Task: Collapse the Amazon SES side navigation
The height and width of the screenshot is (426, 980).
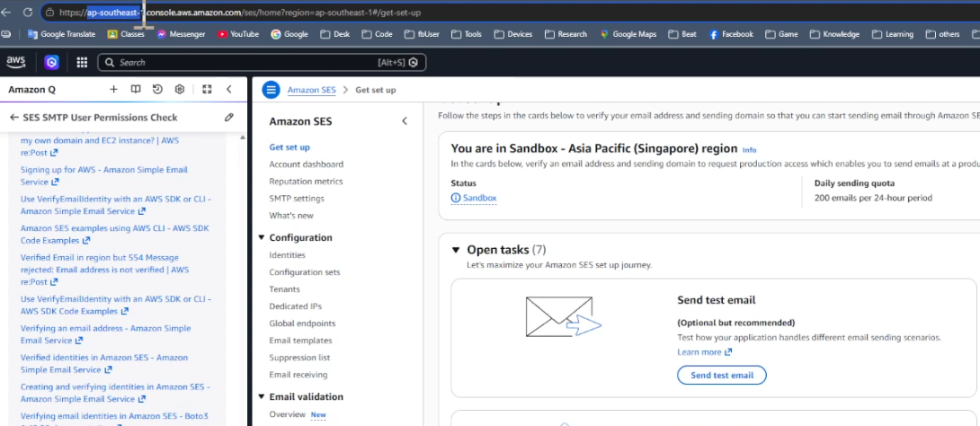Action: coord(405,121)
